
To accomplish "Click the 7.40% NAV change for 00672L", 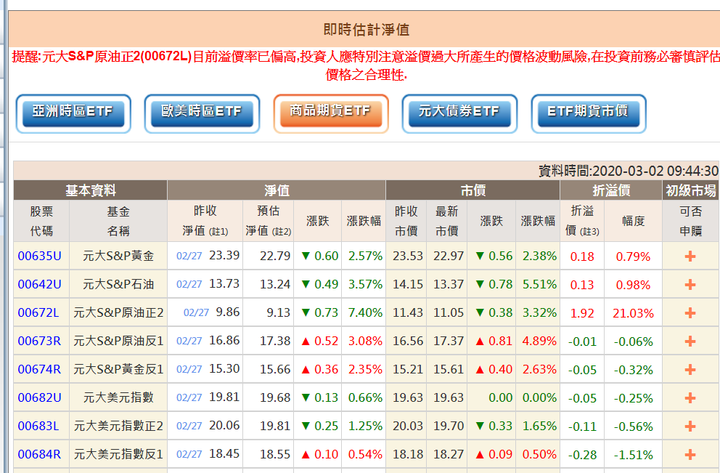I will point(365,313).
